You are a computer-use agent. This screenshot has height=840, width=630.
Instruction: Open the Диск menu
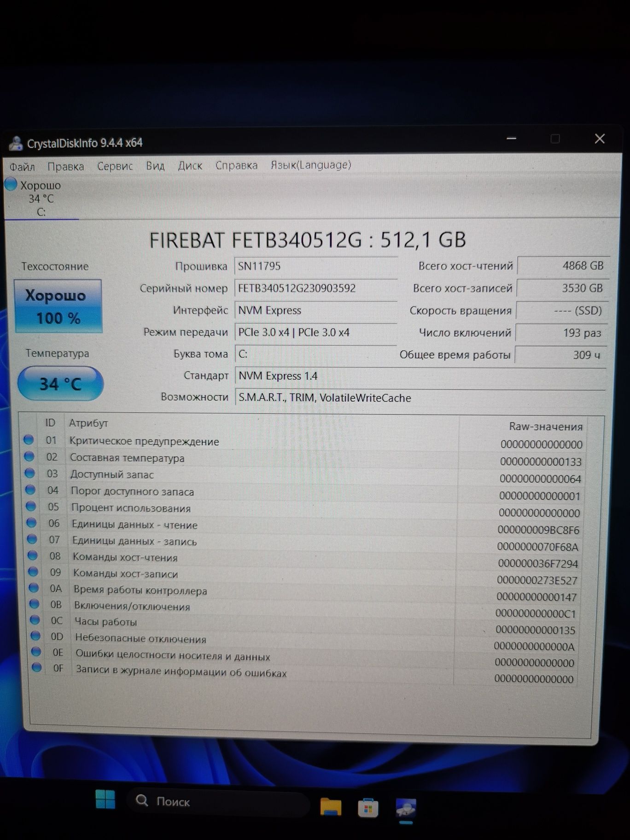(x=190, y=165)
